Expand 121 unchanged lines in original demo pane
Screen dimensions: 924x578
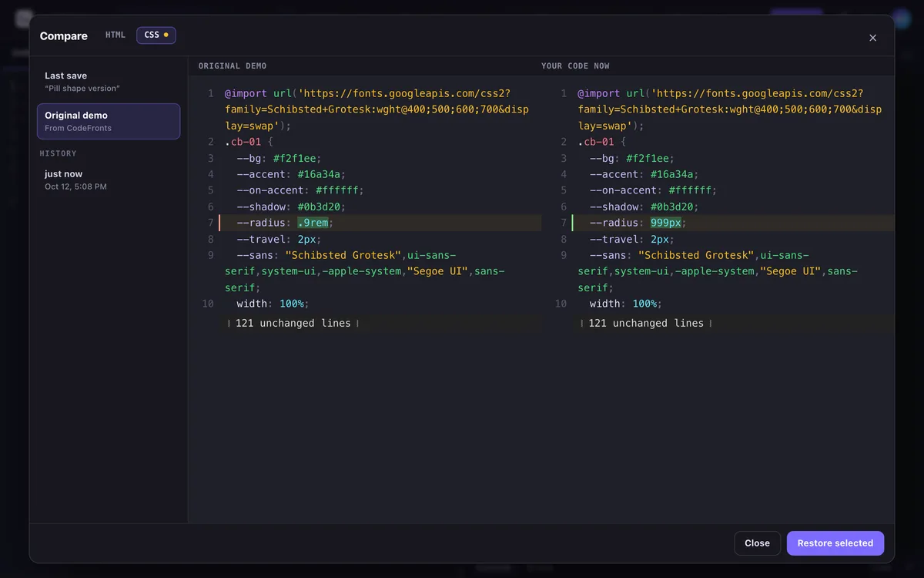[293, 324]
